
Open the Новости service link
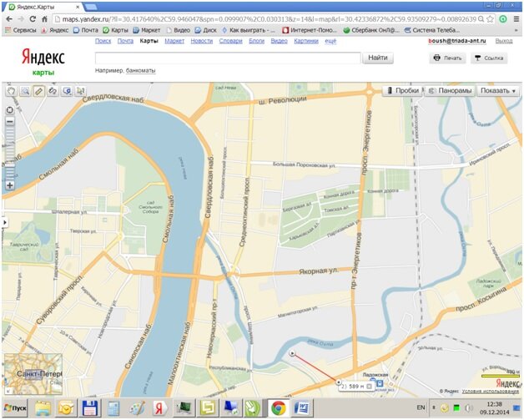pos(202,41)
